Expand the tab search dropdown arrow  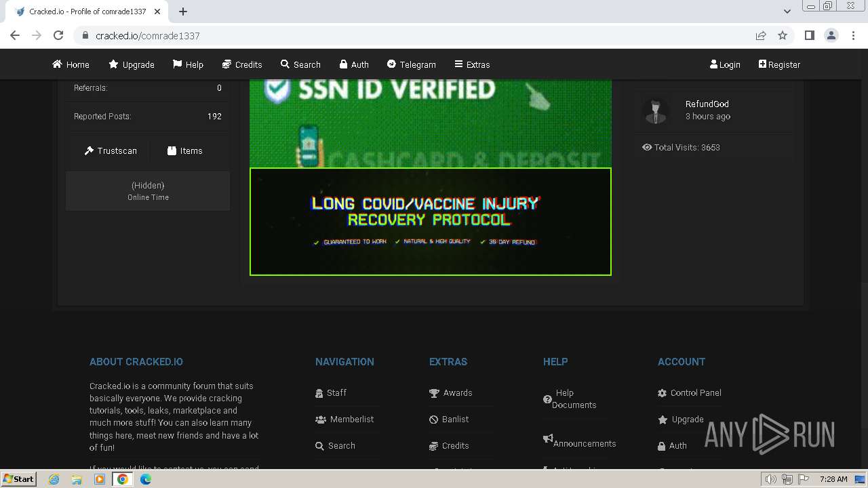coord(787,11)
